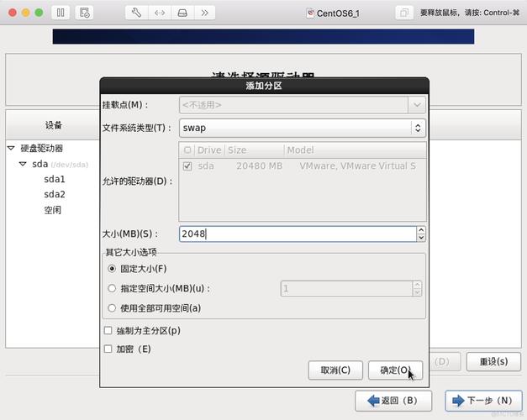The height and width of the screenshot is (420, 527).
Task: Open VM settings with the wrench icon
Action: [136, 13]
